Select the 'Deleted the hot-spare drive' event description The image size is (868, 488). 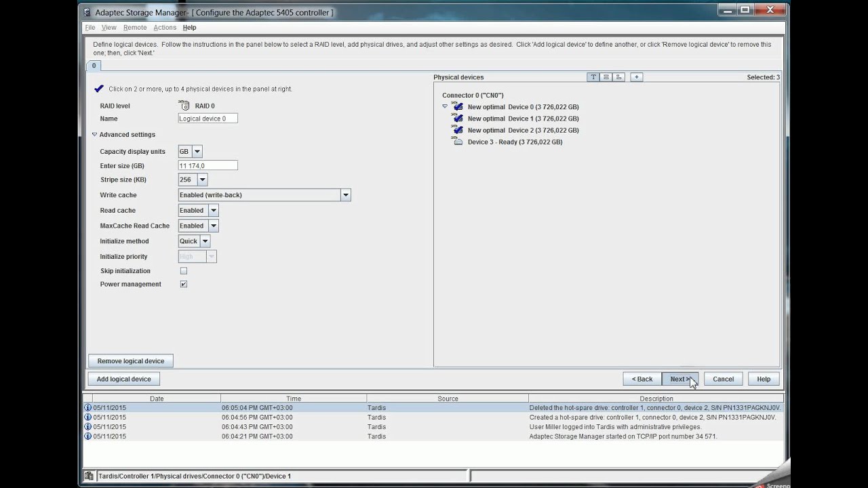(x=654, y=408)
